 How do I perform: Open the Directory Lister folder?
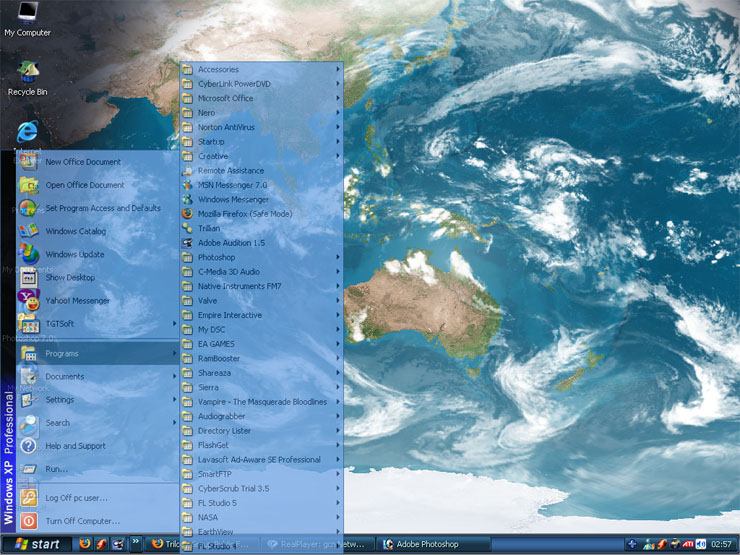(261, 430)
